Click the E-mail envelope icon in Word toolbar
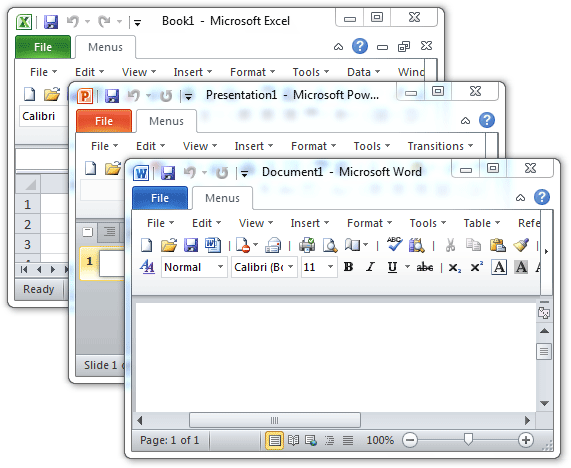Screen dimensions: 571x468 point(273,245)
